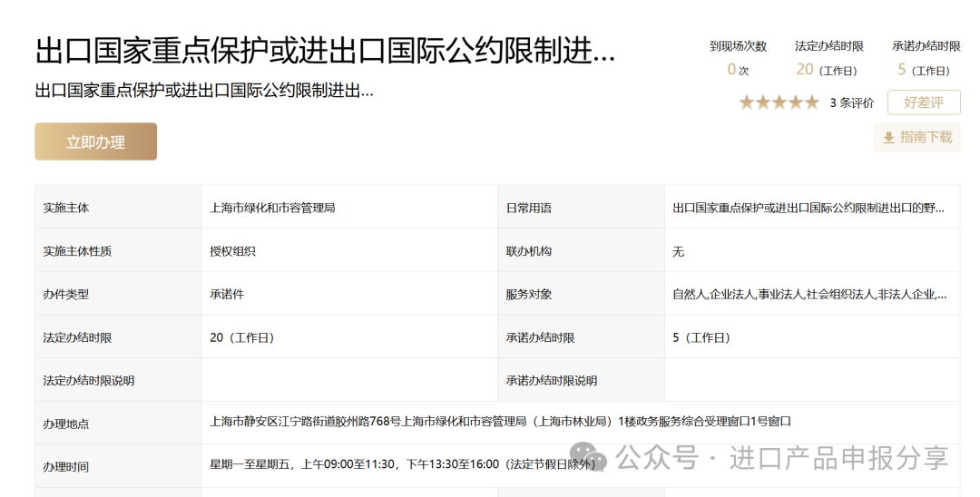The width and height of the screenshot is (980, 497).
Task: Click the truncated subtitle below the title
Action: [204, 92]
